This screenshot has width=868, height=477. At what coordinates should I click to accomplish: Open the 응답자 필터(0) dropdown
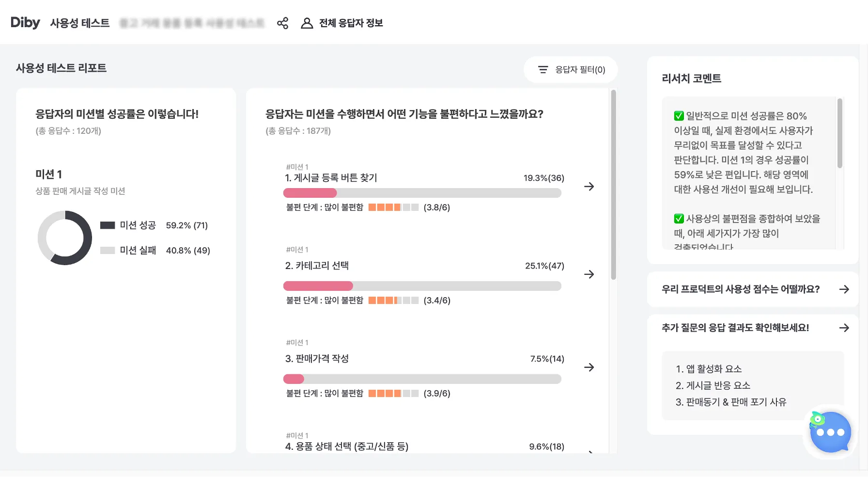click(571, 70)
